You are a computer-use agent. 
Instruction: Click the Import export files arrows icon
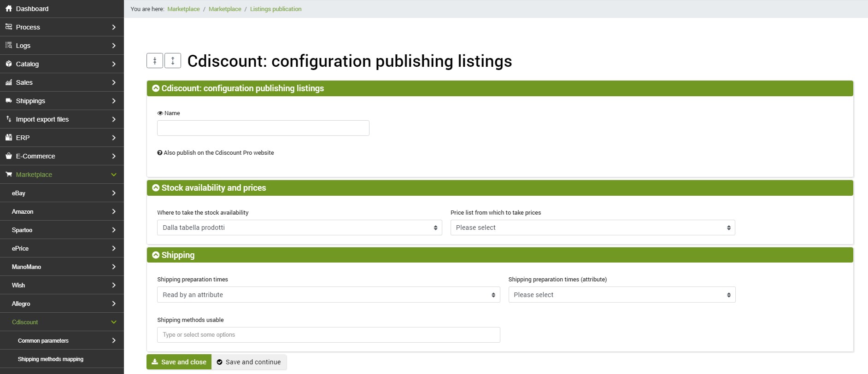9,119
